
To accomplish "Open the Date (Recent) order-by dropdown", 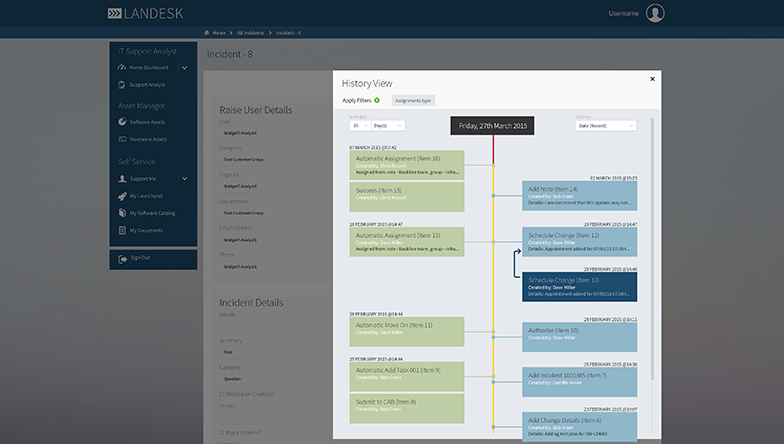I will pyautogui.click(x=605, y=126).
